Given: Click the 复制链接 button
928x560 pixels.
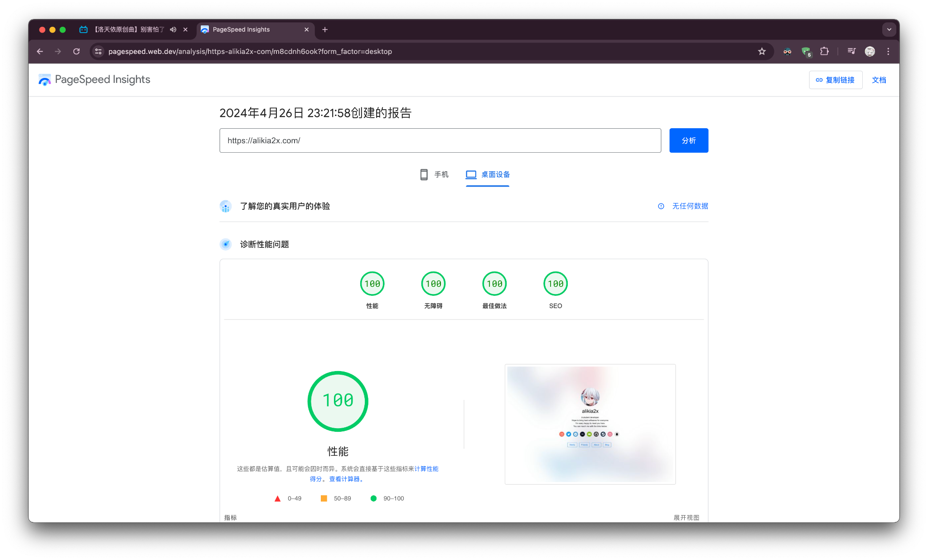Looking at the screenshot, I should 836,80.
